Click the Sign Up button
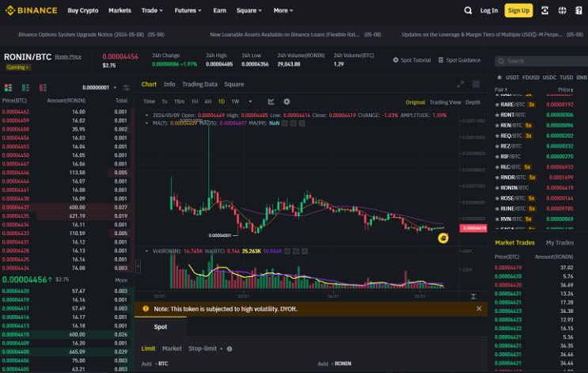Viewport: 588px width, 373px height. tap(518, 10)
